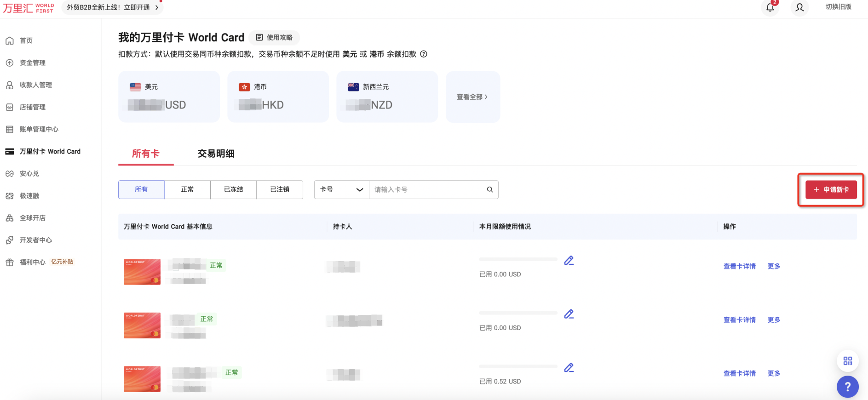
Task: Expand 更多 options for first card
Action: click(774, 266)
